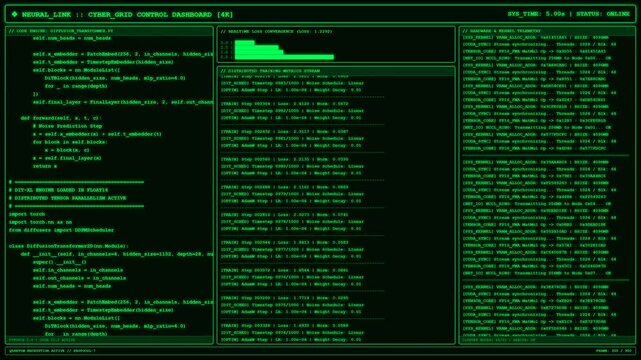641x360 pixels.
Task: Click the STATUS: ONLINE indicator
Action: [x=603, y=14]
